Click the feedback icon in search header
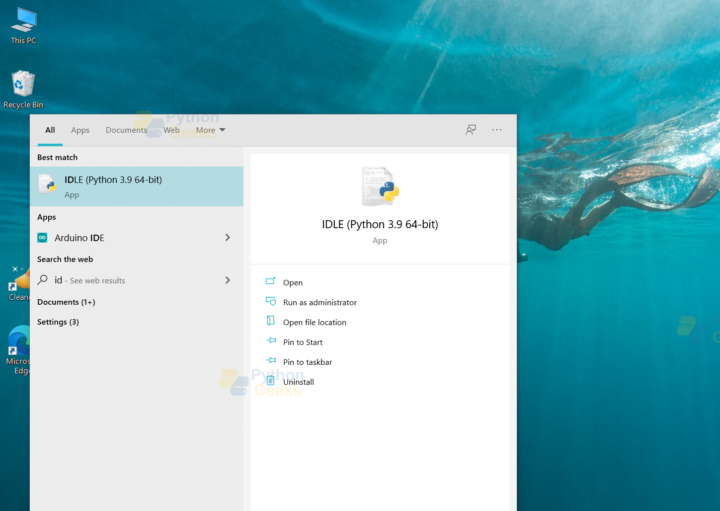The height and width of the screenshot is (511, 720). click(471, 130)
